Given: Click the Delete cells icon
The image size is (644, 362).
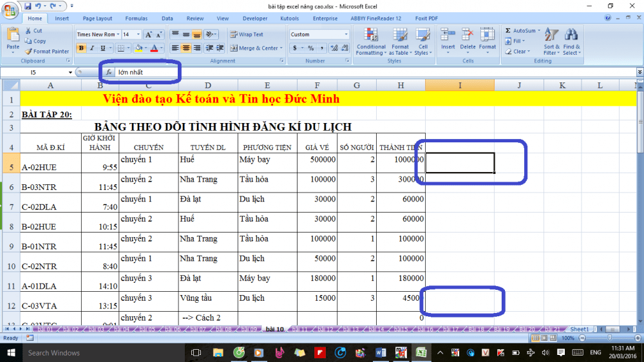Looking at the screenshot, I should [468, 35].
